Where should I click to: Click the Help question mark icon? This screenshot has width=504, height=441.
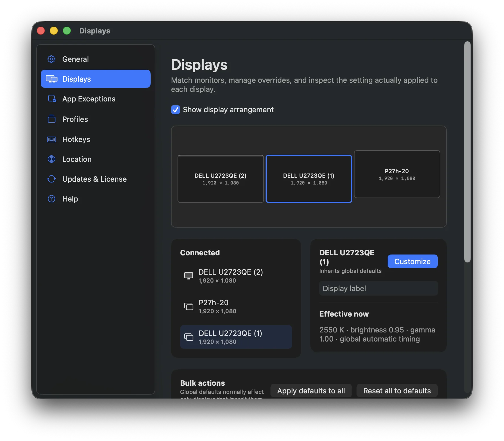pos(52,199)
